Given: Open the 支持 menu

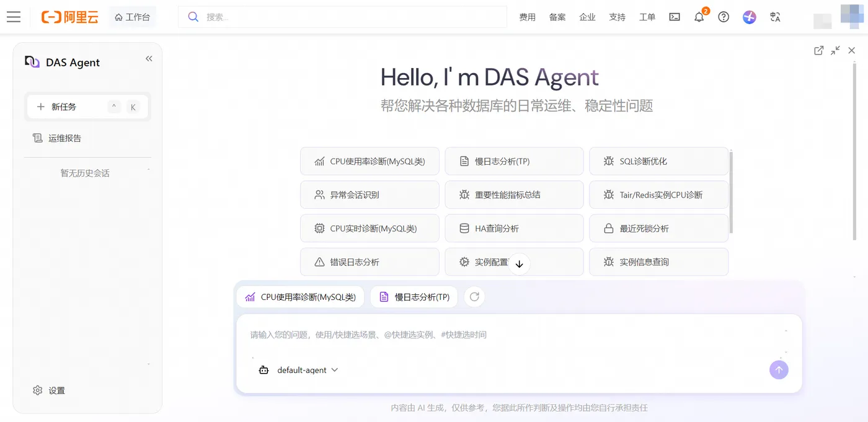Looking at the screenshot, I should pyautogui.click(x=617, y=17).
